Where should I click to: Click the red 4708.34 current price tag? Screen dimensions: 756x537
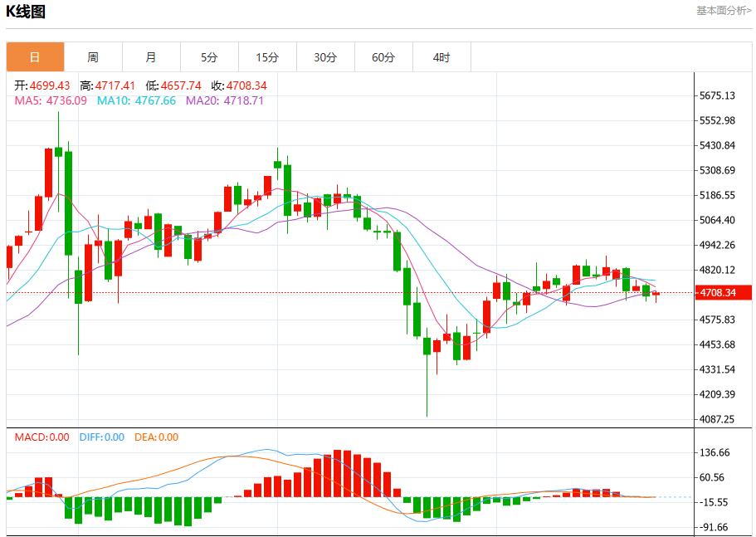pyautogui.click(x=723, y=293)
